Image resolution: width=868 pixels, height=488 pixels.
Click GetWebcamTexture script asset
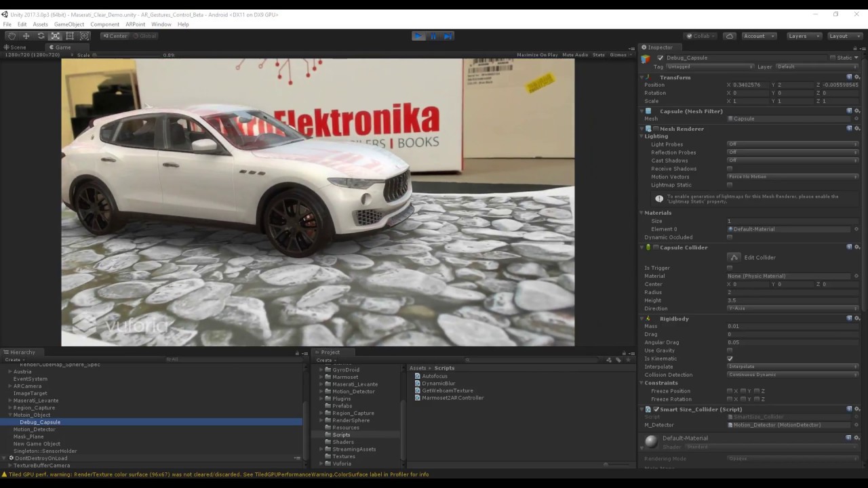447,390
